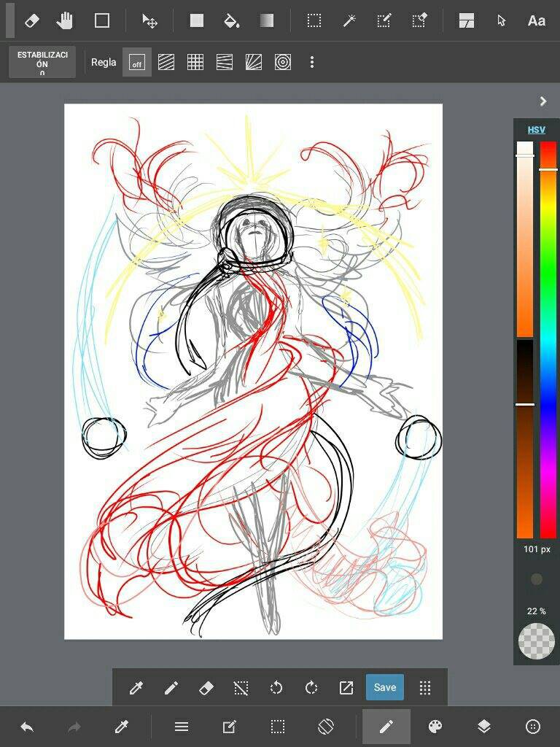Open the color palette panel

tap(435, 727)
